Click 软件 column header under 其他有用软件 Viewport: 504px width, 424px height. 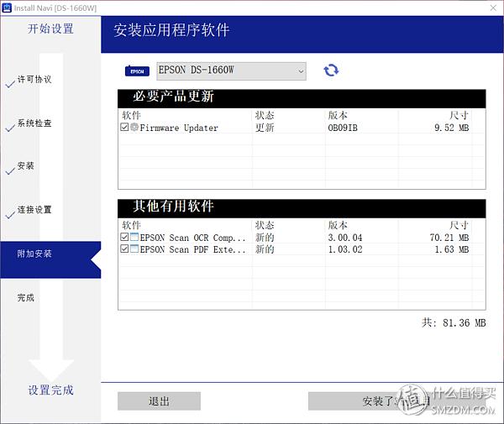[x=131, y=225]
